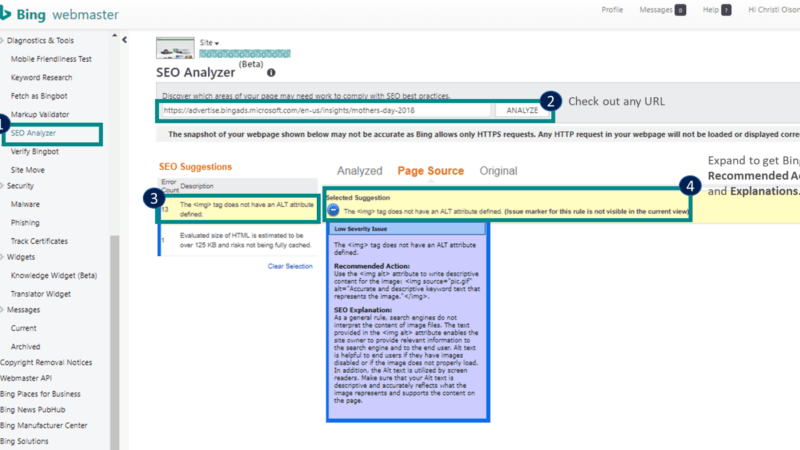This screenshot has height=450, width=800.
Task: Expand the Security section
Action: (x=20, y=186)
